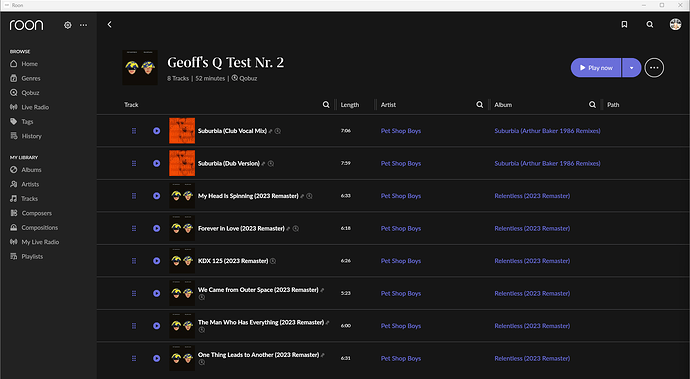Click Qobuz icon beside Suburbia Club Vocal Mix
Screen dimensions: 690x379
[278, 131]
